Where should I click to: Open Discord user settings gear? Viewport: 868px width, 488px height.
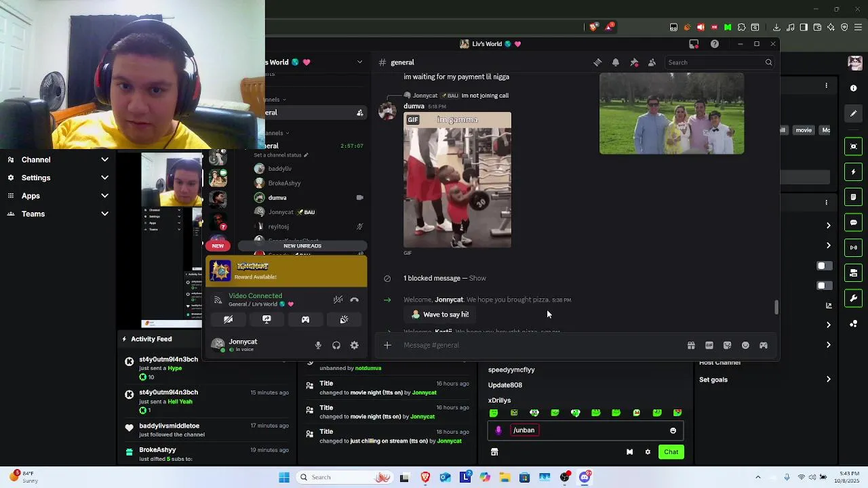pos(355,346)
